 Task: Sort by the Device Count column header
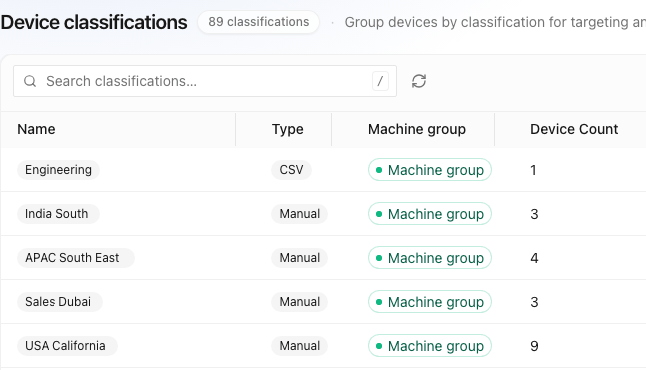[574, 129]
